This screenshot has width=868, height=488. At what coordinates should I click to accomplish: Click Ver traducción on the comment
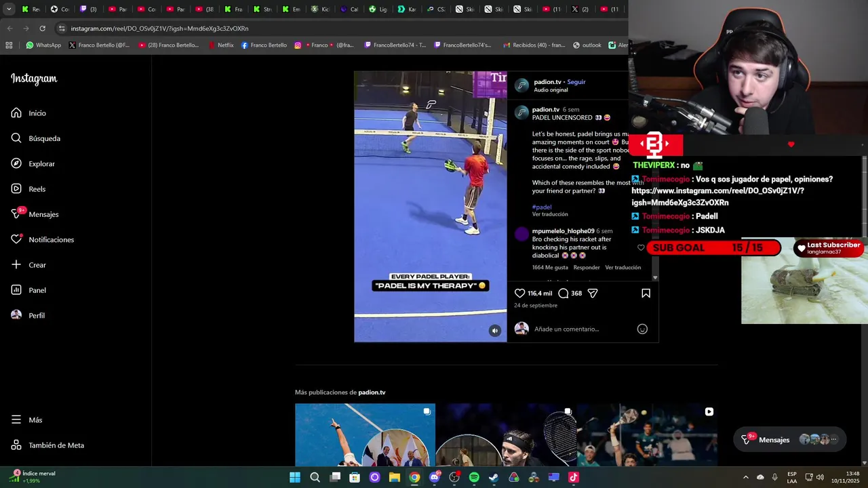pos(623,268)
